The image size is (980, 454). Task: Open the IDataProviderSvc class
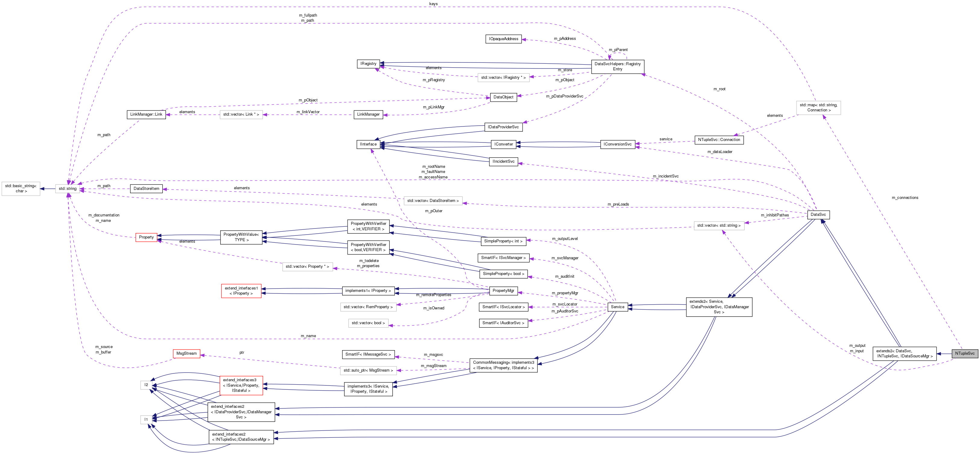pyautogui.click(x=503, y=127)
